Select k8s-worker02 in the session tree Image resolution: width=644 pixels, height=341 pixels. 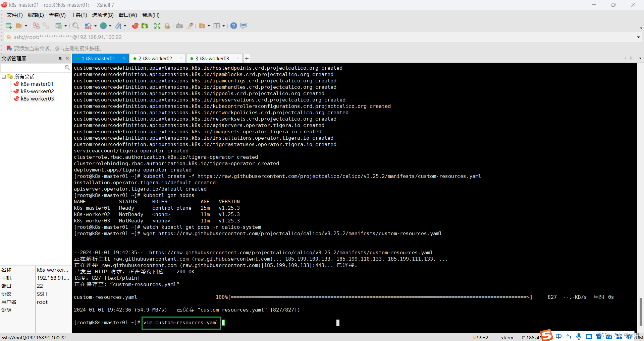(x=37, y=91)
